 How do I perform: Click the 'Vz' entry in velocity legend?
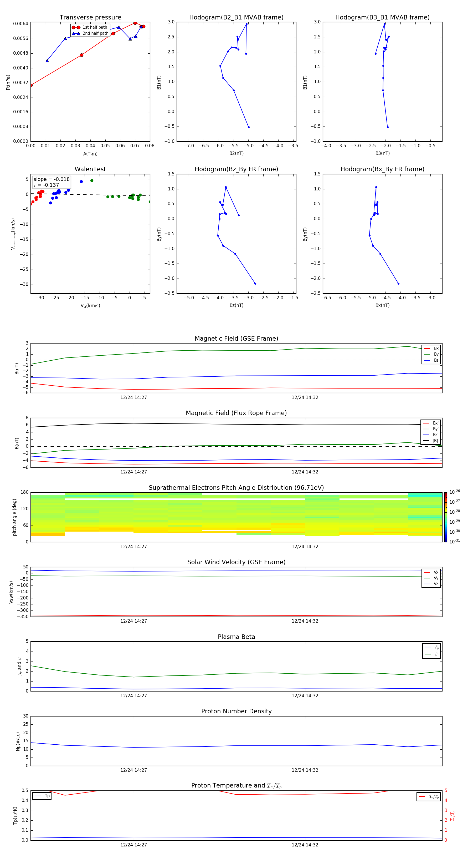431,584
